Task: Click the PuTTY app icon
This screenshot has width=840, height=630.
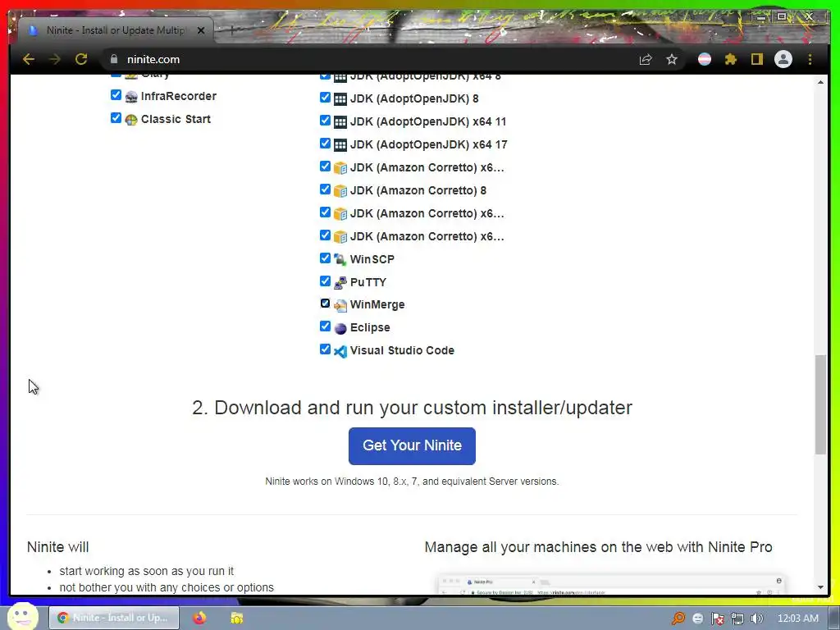Action: [x=340, y=283]
